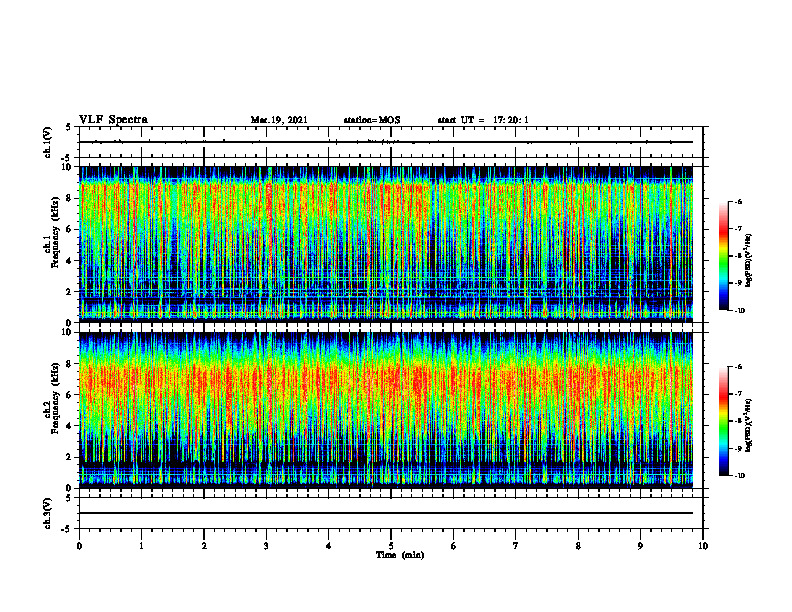Click inside the ch.2 spectrogram panel
The image size is (792, 612).
pyautogui.click(x=386, y=410)
